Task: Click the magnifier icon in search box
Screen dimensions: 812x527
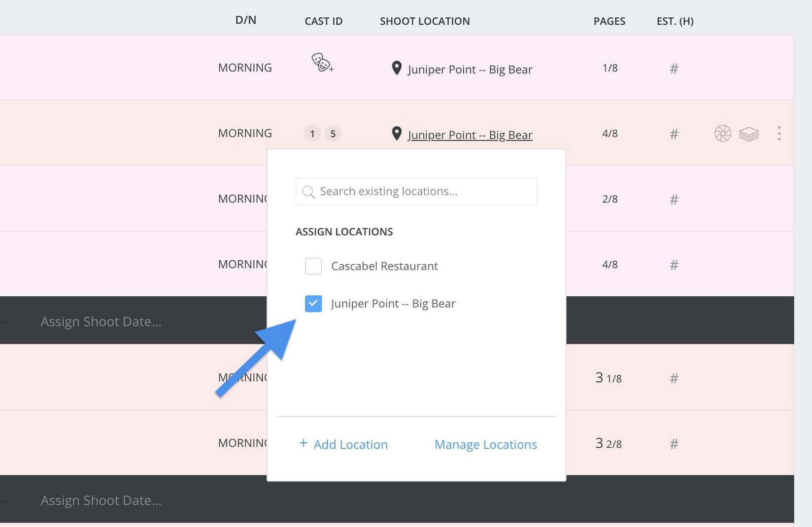Action: point(308,192)
